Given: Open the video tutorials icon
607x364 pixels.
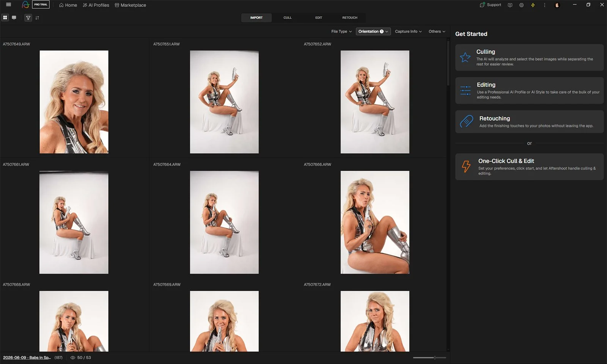Looking at the screenshot, I should click(510, 5).
